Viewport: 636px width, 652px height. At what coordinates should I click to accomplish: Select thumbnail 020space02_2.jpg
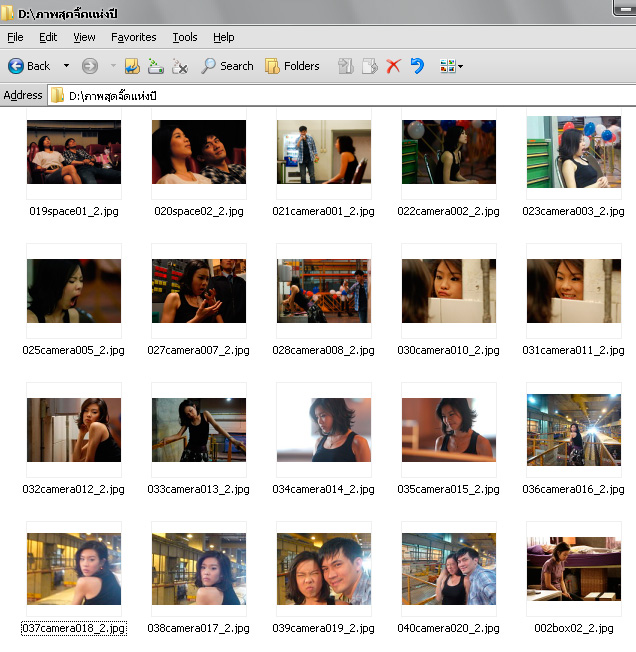[x=199, y=152]
